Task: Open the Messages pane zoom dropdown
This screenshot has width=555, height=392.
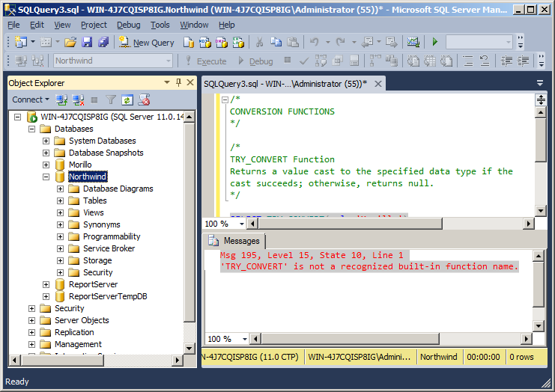Action: [245, 339]
